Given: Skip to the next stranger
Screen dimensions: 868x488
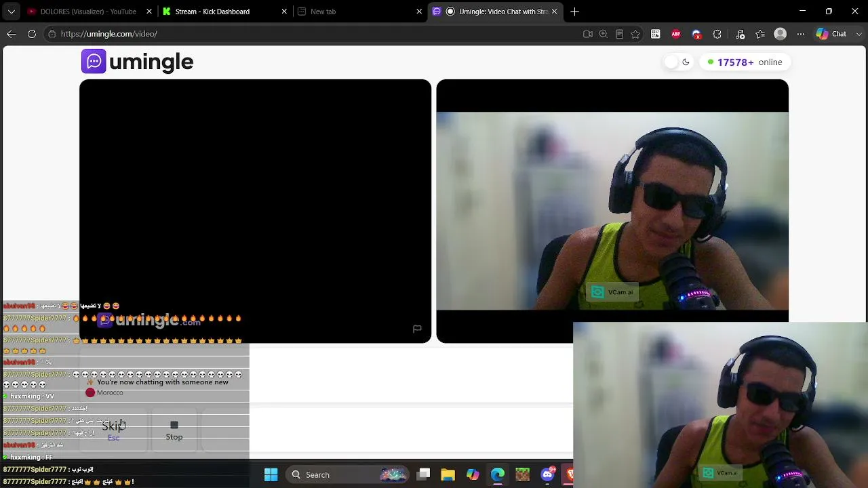Looking at the screenshot, I should [x=113, y=430].
